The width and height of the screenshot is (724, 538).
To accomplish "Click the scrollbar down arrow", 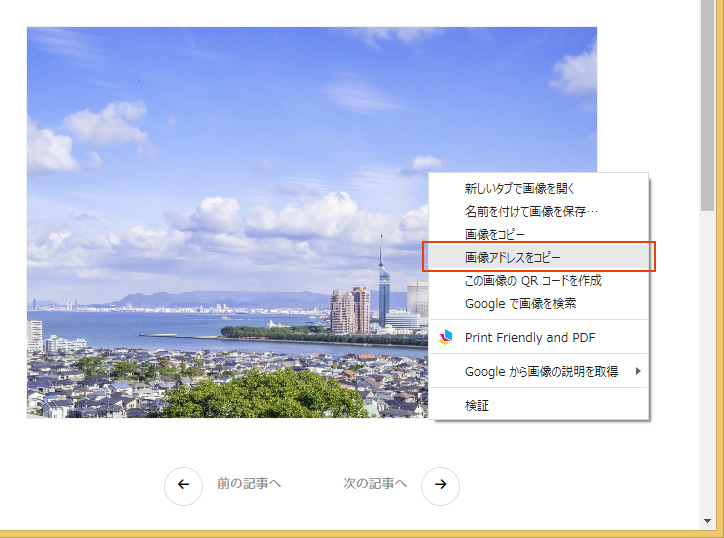I will [x=707, y=520].
